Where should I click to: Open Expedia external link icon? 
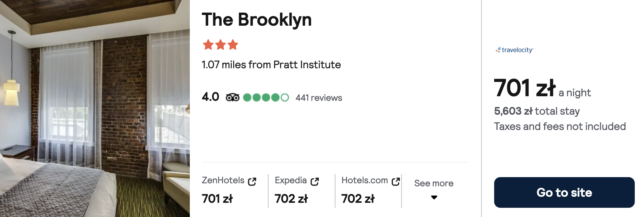tap(315, 181)
